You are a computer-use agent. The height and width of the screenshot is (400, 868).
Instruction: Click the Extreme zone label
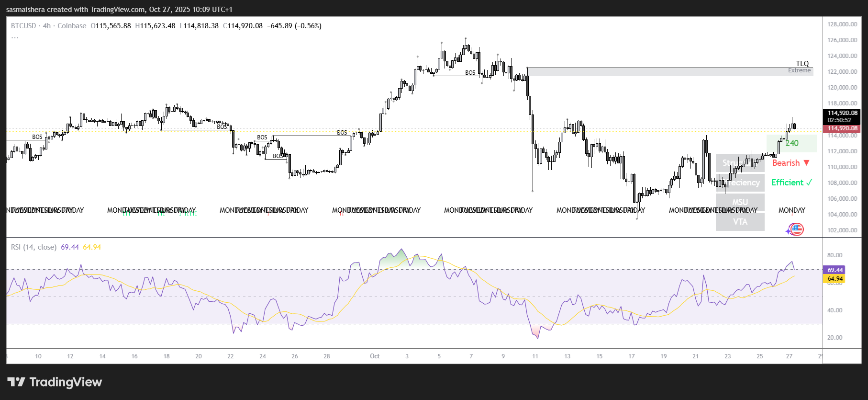800,70
